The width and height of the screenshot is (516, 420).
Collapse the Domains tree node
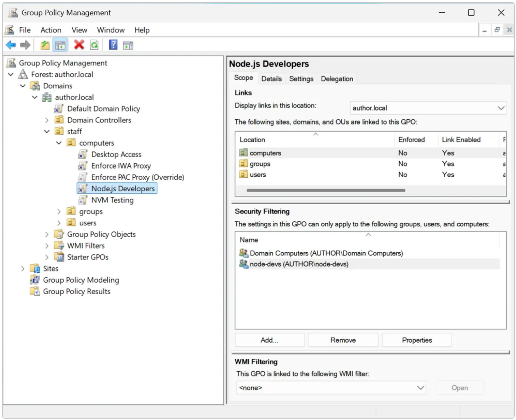tap(23, 86)
